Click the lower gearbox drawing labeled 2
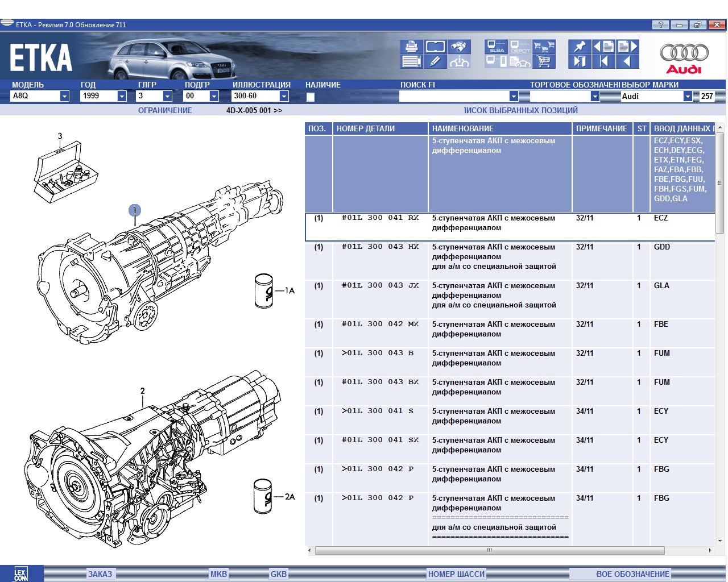 pyautogui.click(x=154, y=460)
